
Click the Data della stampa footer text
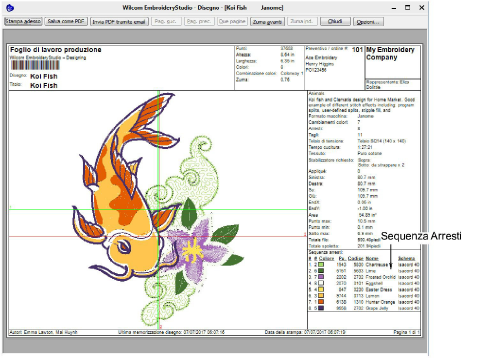point(305,332)
